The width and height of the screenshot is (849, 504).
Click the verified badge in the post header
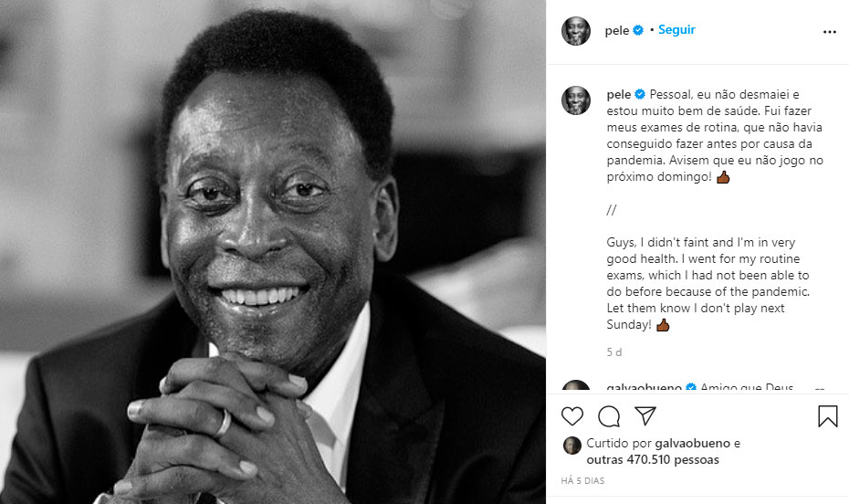pos(638,30)
